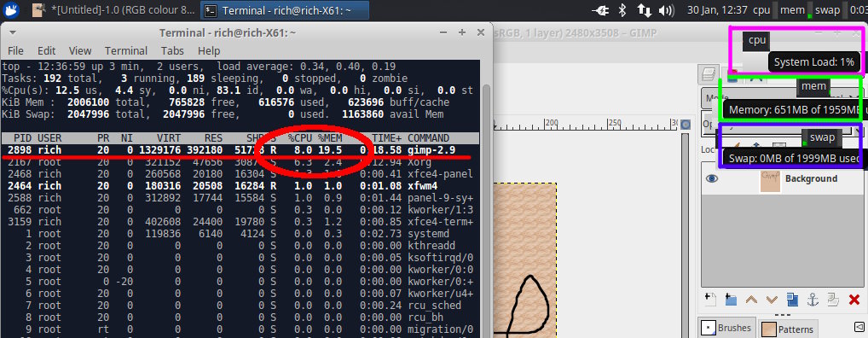Screen dimensions: 868x338
Task: Click the kworker/0:0 process row
Action: tap(240, 270)
